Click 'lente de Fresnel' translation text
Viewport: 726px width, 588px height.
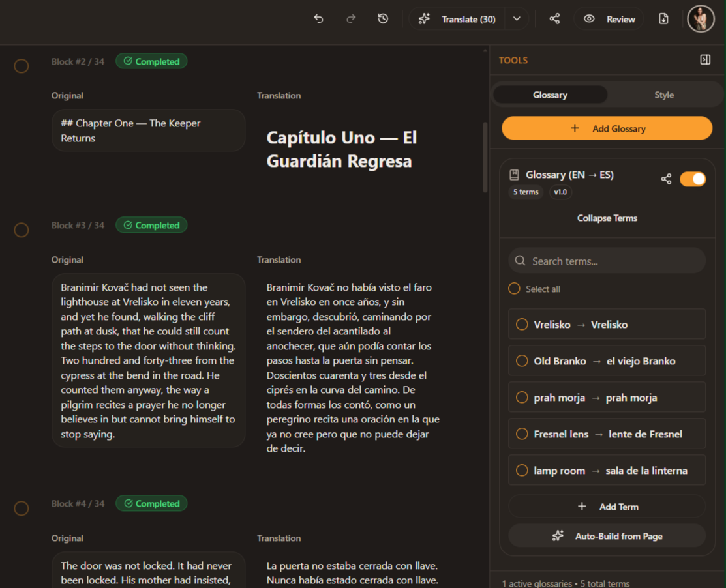(x=645, y=434)
